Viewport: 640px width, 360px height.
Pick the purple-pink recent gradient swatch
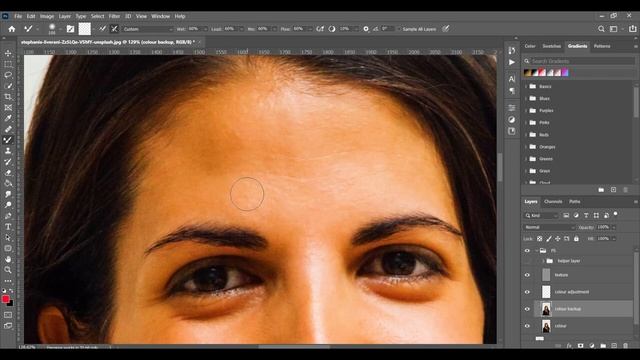(x=565, y=73)
